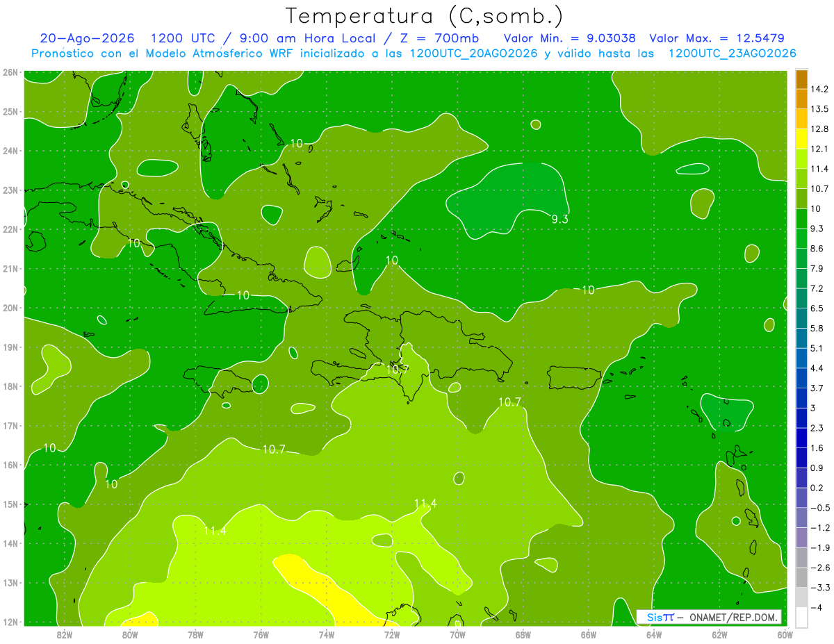Click the "26N" latitude axis label
The image size is (834, 644).
[10, 72]
